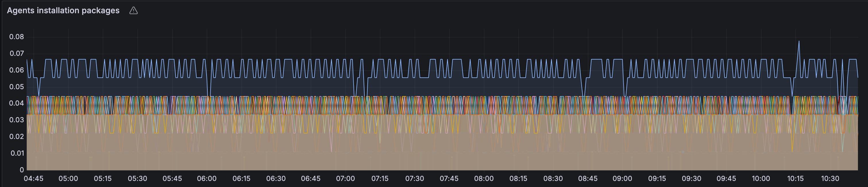Click the 0.06 y-axis value
The image size is (868, 187).
(x=16, y=70)
